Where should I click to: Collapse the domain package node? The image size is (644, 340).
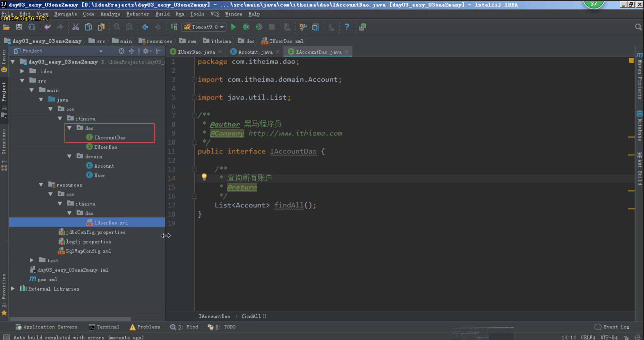click(x=70, y=156)
